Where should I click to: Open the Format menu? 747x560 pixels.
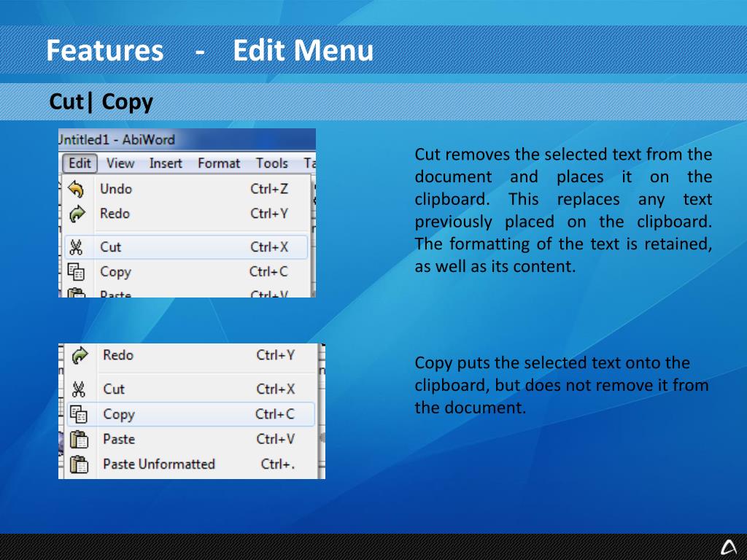click(219, 163)
